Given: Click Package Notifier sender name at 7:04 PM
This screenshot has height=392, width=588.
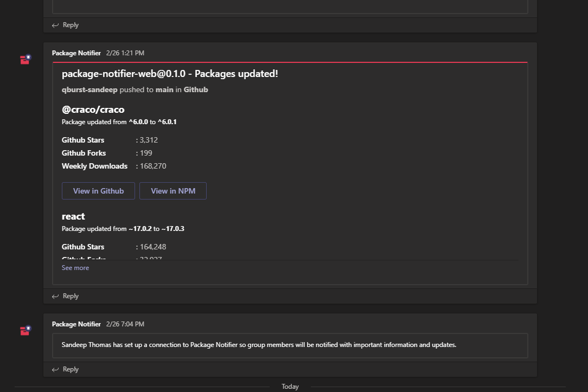Looking at the screenshot, I should point(76,324).
